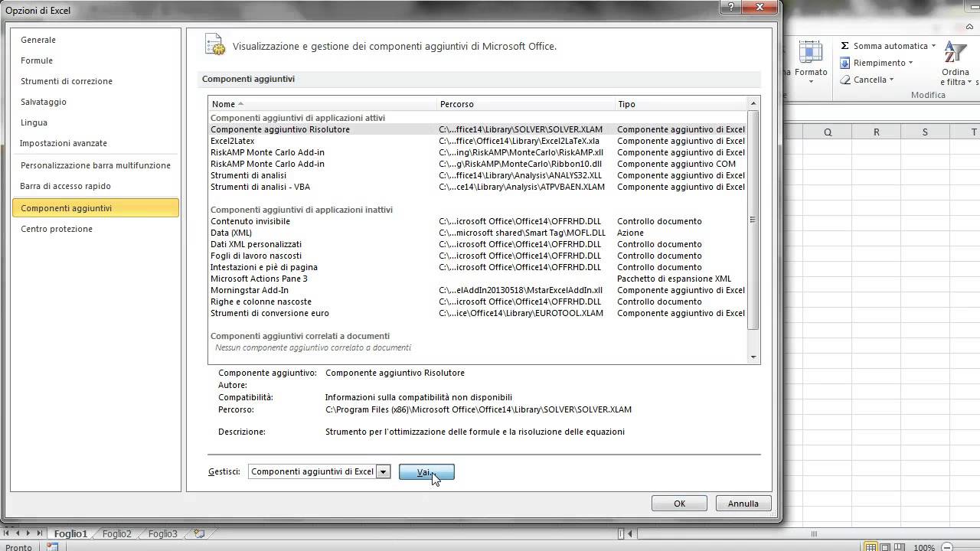Open the Centro protezione category
This screenshot has height=551, width=980.
tap(96, 229)
